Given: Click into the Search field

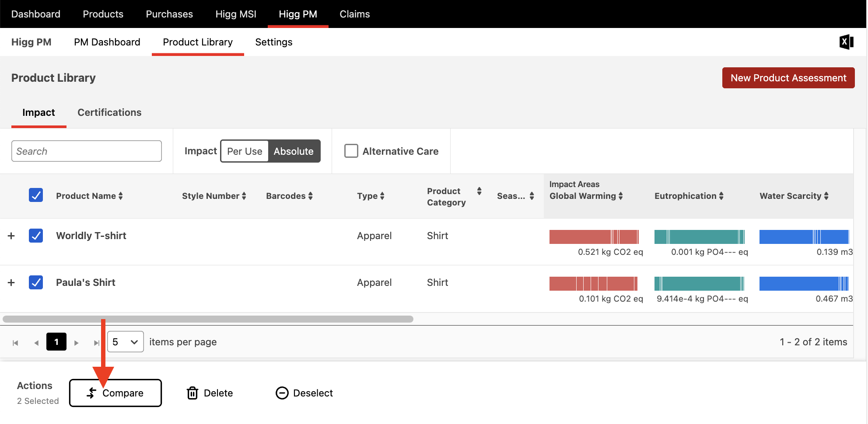Looking at the screenshot, I should [87, 151].
